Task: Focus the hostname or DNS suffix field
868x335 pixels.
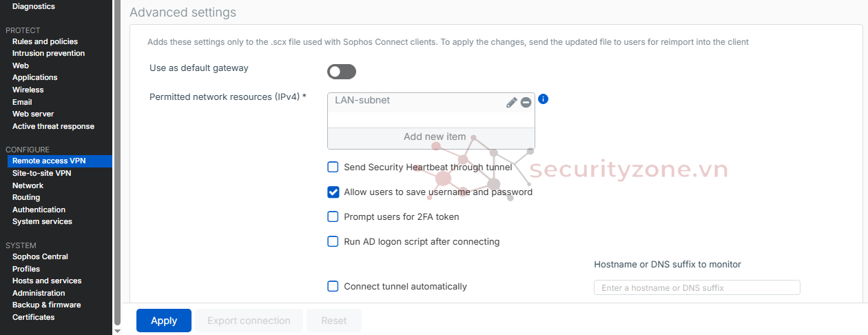Action: [696, 287]
